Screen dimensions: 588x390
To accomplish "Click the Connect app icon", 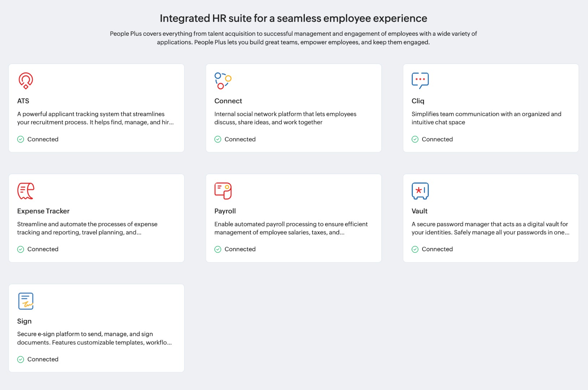I will pos(223,81).
